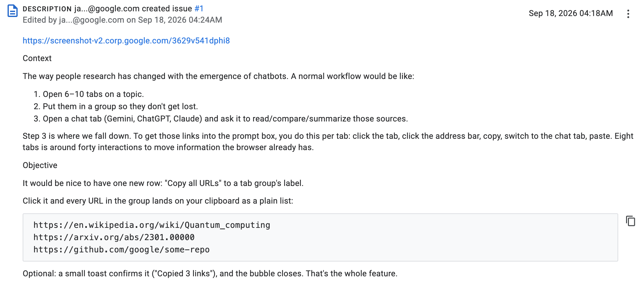The image size is (644, 287).
Task: Open the issue #1 link
Action: (199, 8)
